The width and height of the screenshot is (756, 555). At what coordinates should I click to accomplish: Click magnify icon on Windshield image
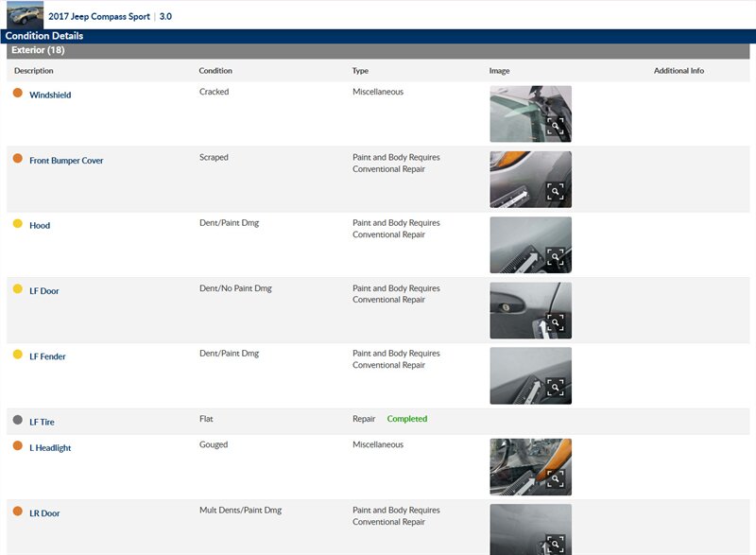(x=556, y=126)
